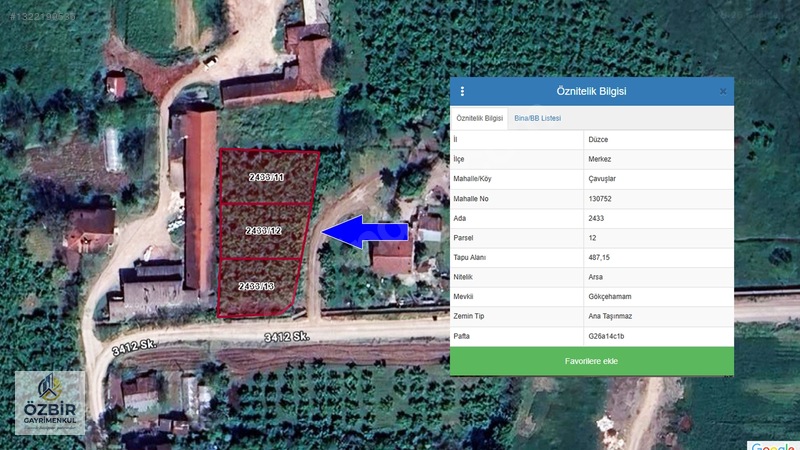The height and width of the screenshot is (450, 800).
Task: Open the Bina/BB Listesi tab
Action: [537, 118]
